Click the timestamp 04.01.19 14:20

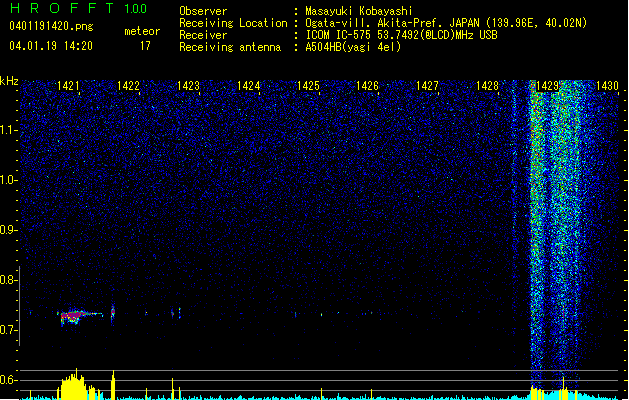tap(51, 46)
